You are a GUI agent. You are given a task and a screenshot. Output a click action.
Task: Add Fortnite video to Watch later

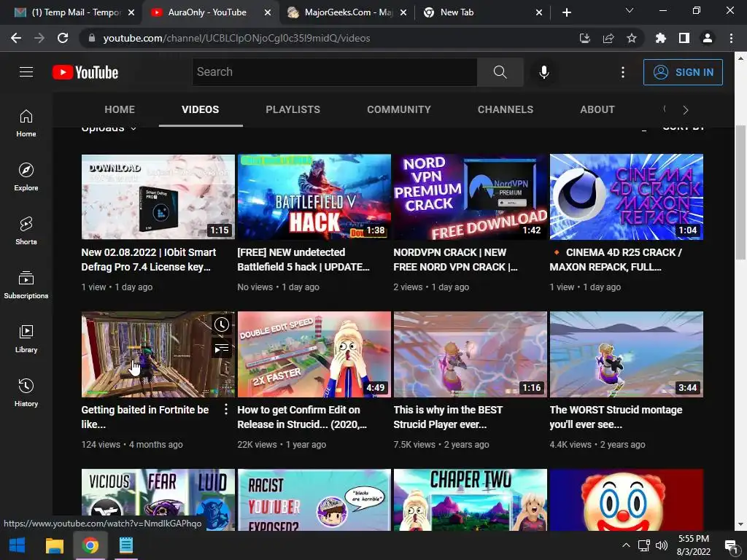pyautogui.click(x=222, y=324)
